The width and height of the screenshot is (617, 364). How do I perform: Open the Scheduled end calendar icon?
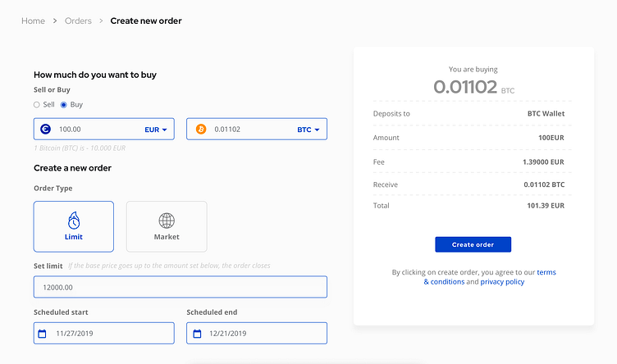click(197, 334)
